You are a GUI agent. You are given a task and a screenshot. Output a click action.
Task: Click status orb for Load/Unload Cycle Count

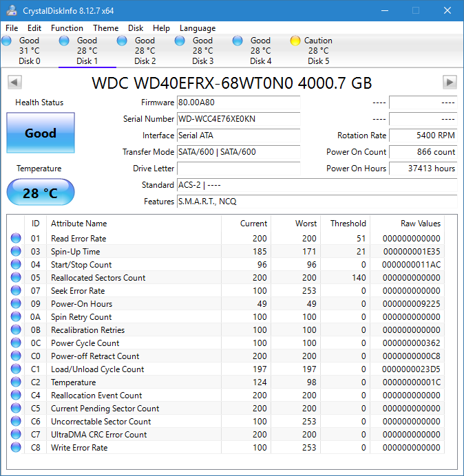point(16,369)
